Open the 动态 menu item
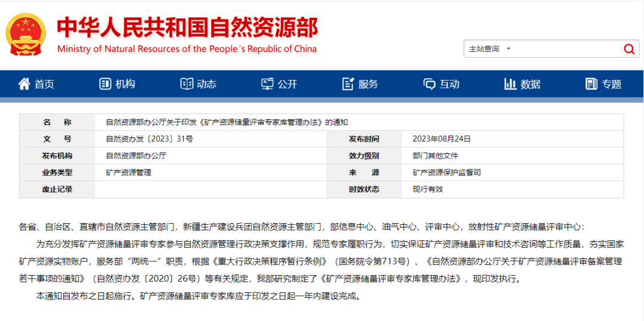This screenshot has height=321, width=644. [199, 84]
